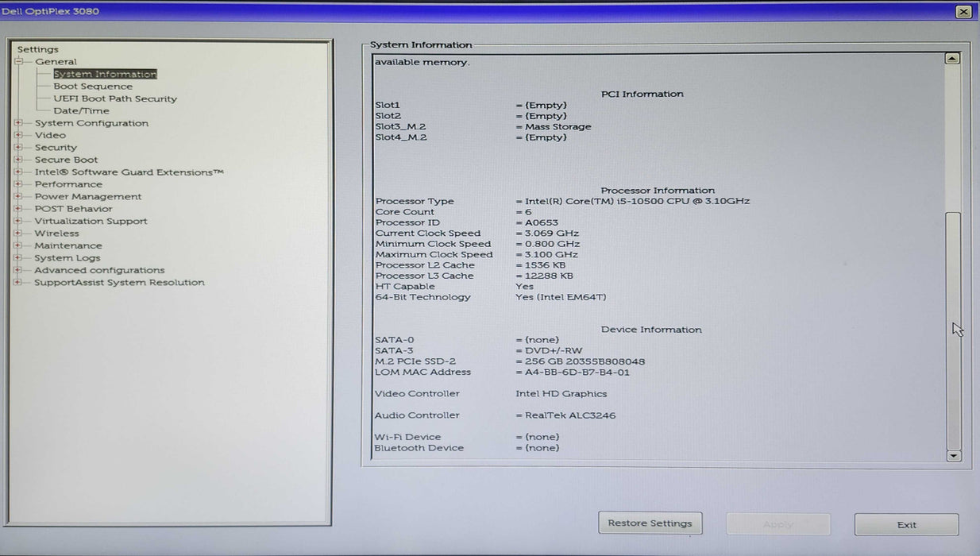The height and width of the screenshot is (556, 980).
Task: Expand the Power Management node
Action: coord(17,196)
